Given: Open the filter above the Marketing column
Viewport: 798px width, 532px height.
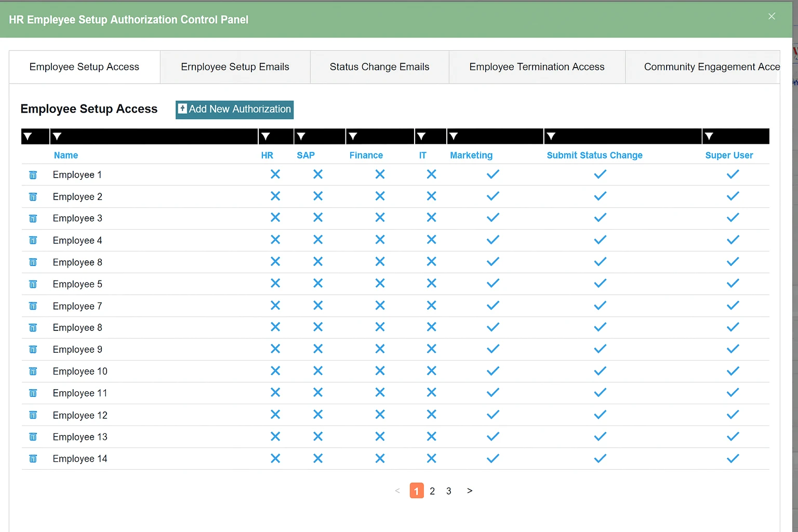Looking at the screenshot, I should 454,136.
